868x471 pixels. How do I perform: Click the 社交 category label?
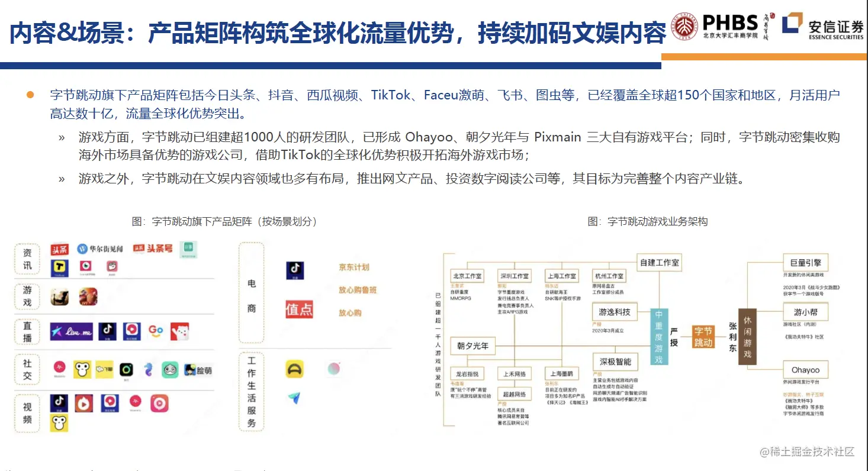(x=28, y=369)
